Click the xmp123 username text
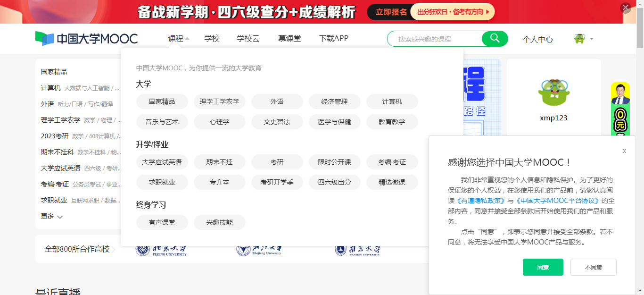This screenshot has height=295, width=644. pyautogui.click(x=553, y=118)
